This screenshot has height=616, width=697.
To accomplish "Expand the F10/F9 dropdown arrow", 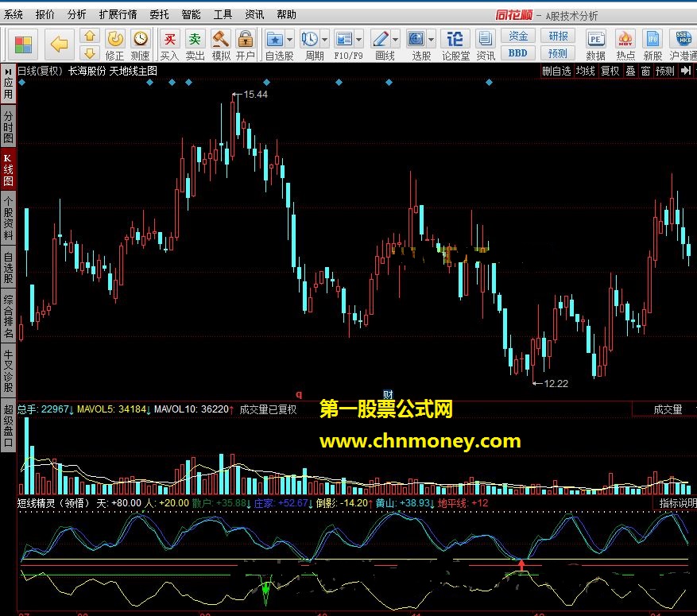I will 358,40.
